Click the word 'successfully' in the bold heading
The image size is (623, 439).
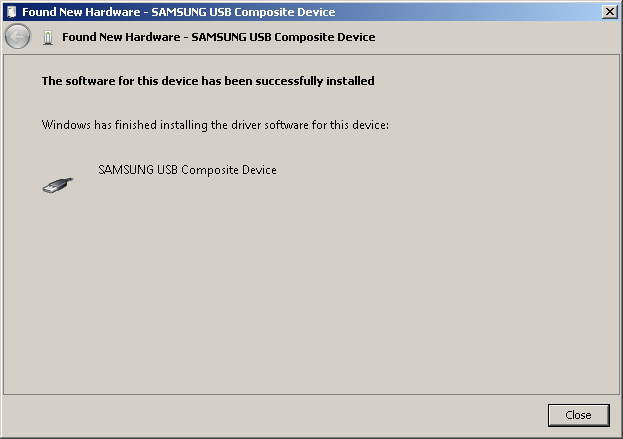click(289, 81)
